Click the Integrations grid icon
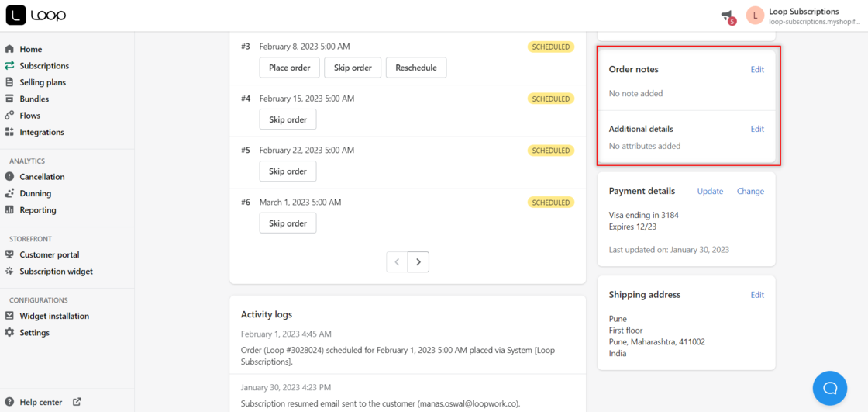The height and width of the screenshot is (412, 868). (9, 132)
